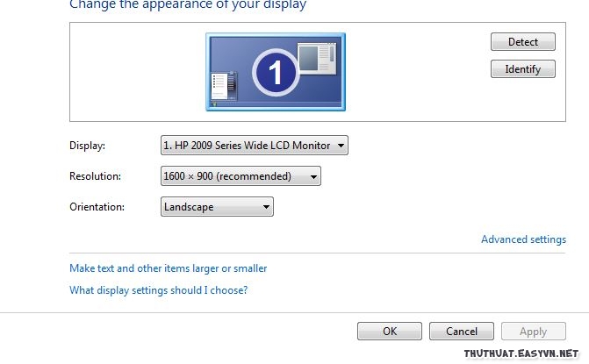589x364 pixels.
Task: Open 'Make text and other items larger or smaller'
Action: point(168,268)
